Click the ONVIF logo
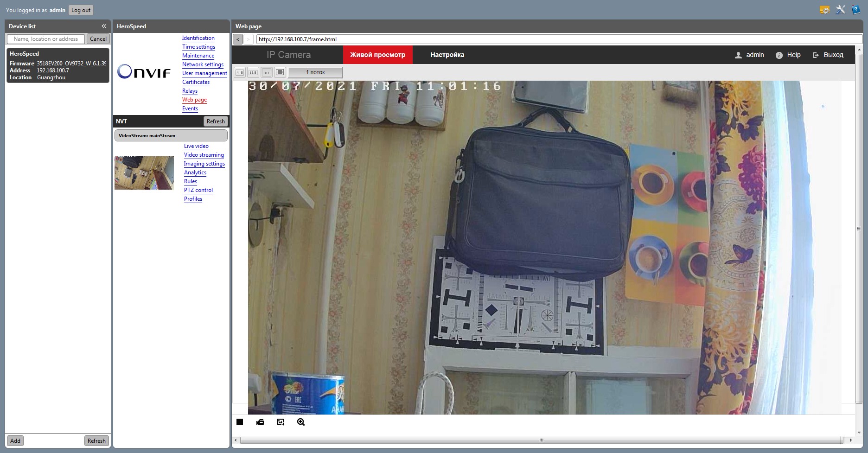The image size is (868, 453). click(144, 71)
